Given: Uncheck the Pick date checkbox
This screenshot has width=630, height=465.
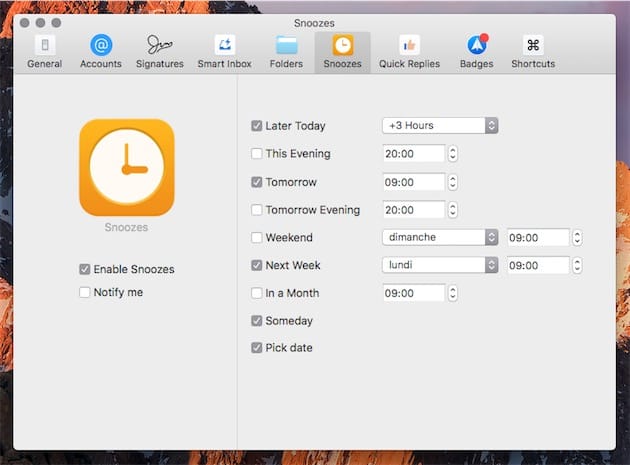Looking at the screenshot, I should tap(256, 348).
